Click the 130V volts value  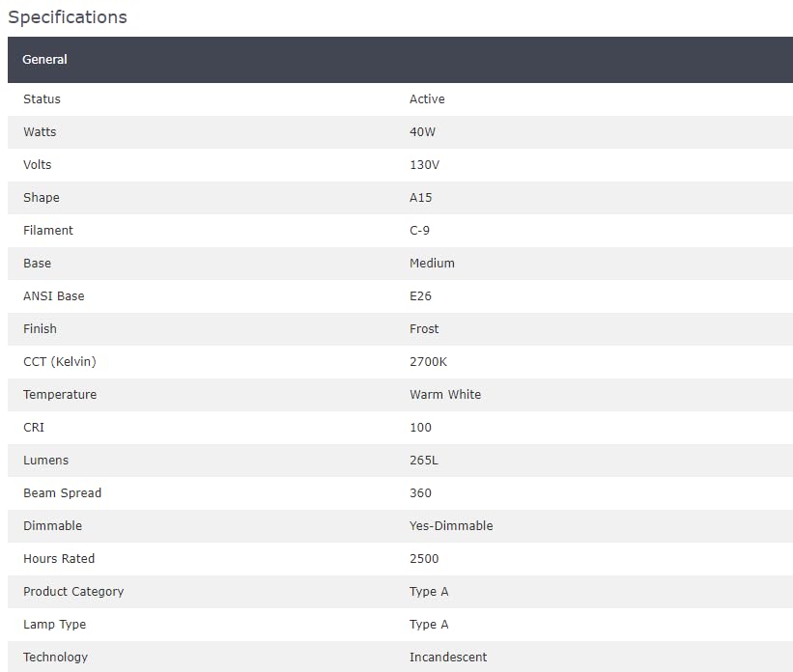pos(424,165)
